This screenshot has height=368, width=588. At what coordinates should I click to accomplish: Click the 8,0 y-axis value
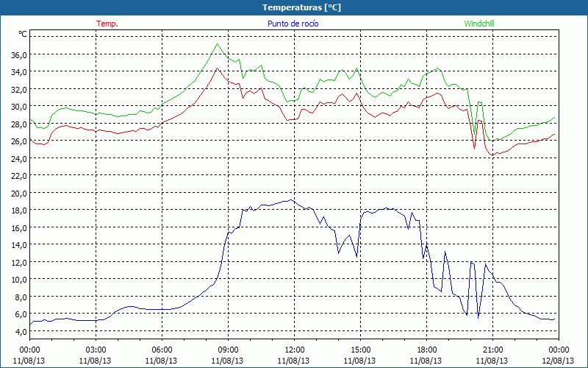pyautogui.click(x=21, y=297)
